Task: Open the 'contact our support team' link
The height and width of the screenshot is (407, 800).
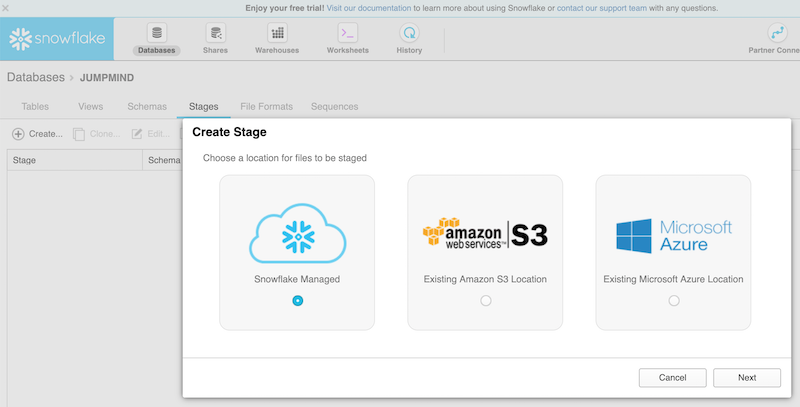Action: coord(602,8)
